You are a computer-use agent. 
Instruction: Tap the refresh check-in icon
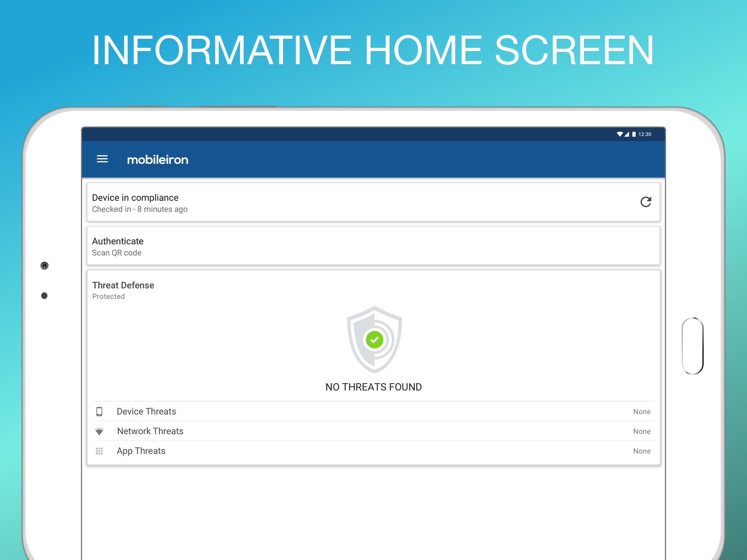click(x=646, y=202)
